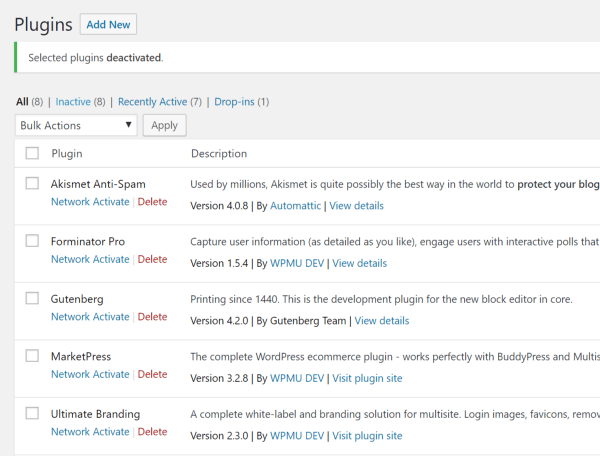View details for Forminator Pro
Screen dimensions: 600x456
pos(360,263)
